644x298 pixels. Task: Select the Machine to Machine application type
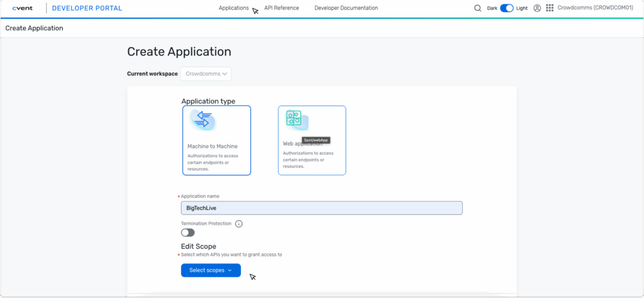(216, 140)
